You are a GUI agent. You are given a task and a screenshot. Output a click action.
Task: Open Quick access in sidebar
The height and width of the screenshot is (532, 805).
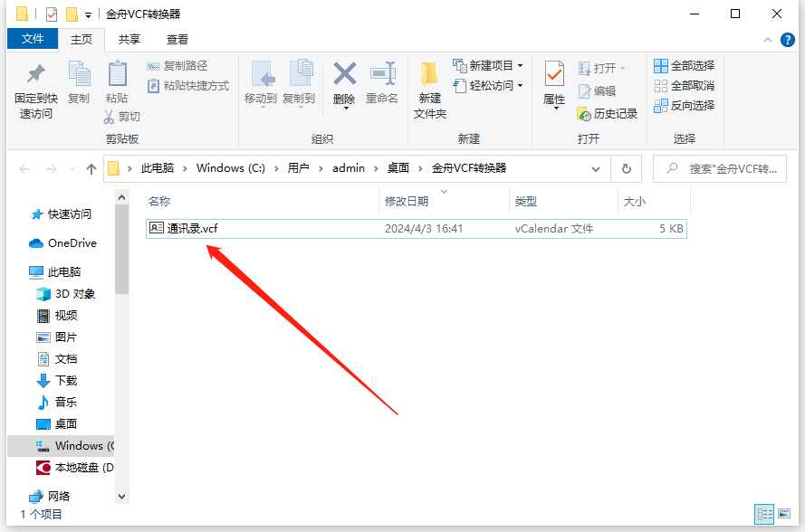pos(62,214)
